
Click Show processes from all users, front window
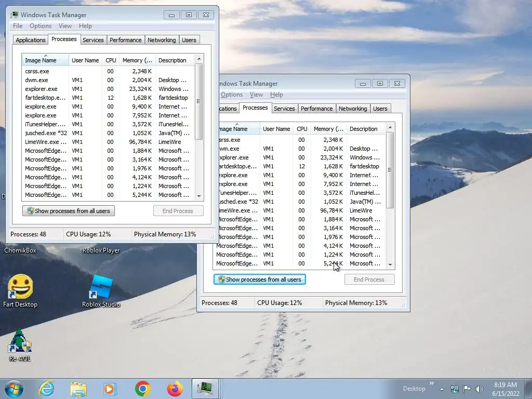[260, 279]
